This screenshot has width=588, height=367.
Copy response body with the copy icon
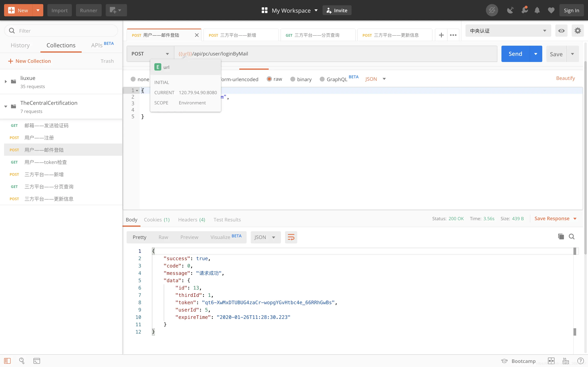(x=561, y=237)
